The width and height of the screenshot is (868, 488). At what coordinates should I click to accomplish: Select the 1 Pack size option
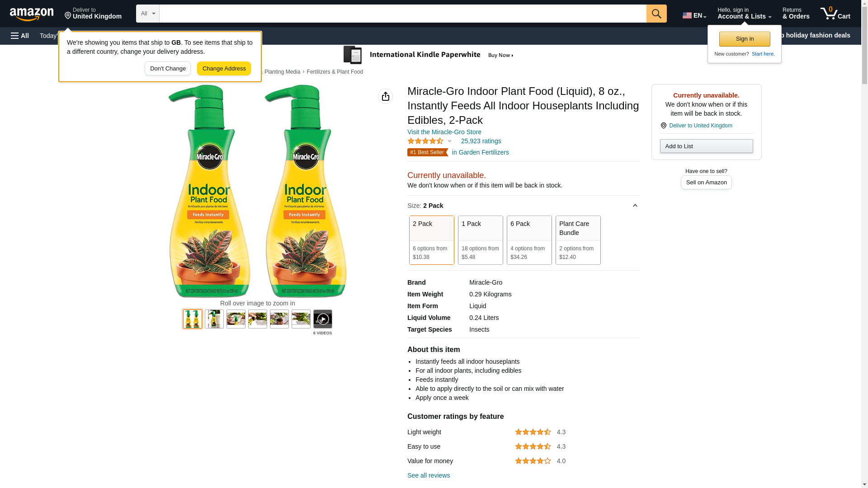pyautogui.click(x=480, y=240)
